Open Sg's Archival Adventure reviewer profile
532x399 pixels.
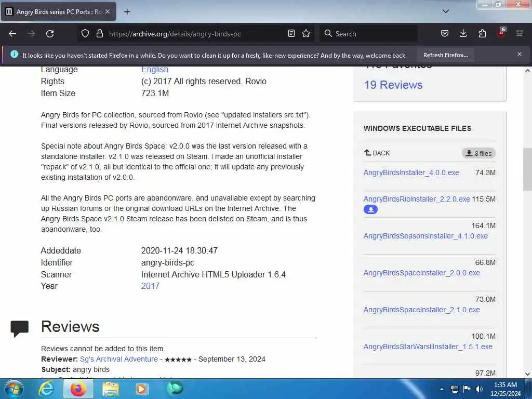[119, 359]
